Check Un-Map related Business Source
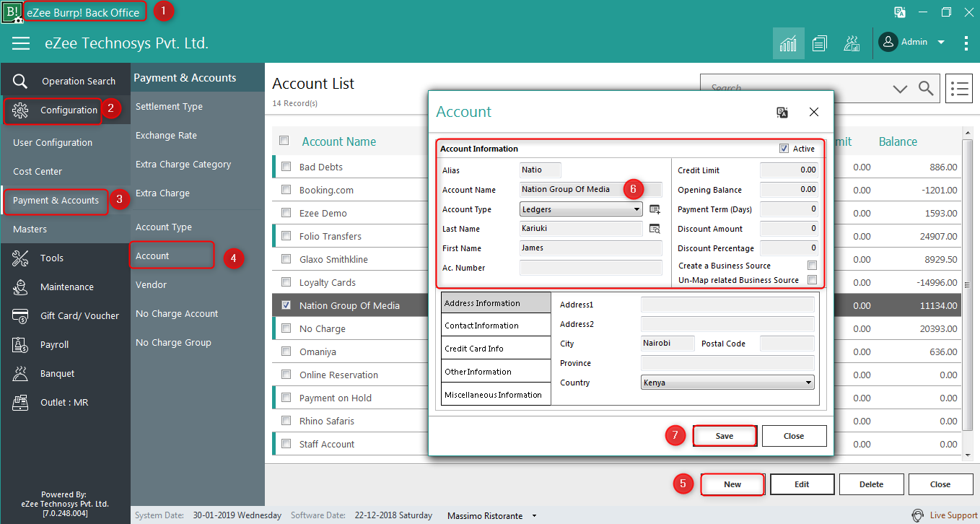The image size is (980, 524). (x=812, y=280)
